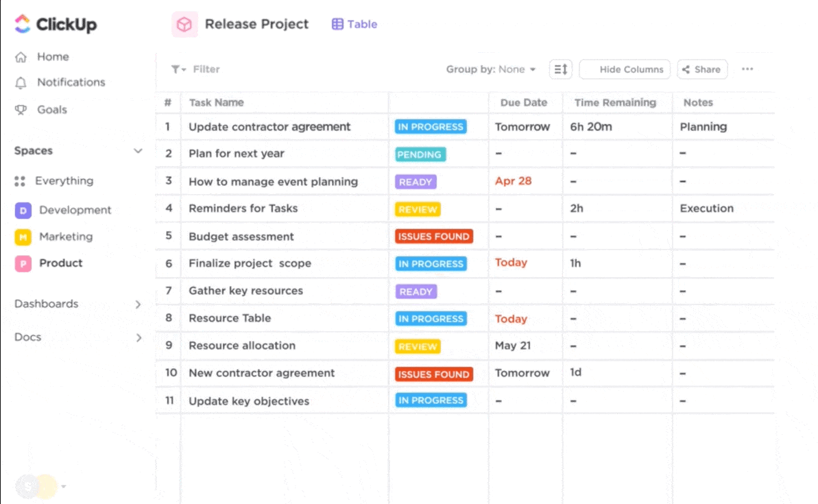Open the Release Project app icon
This screenshot has width=818, height=504.
(183, 23)
